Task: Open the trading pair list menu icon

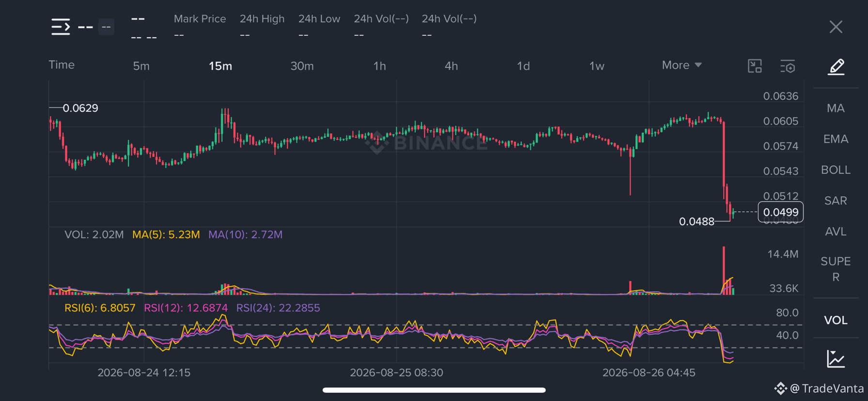Action: coord(61,27)
